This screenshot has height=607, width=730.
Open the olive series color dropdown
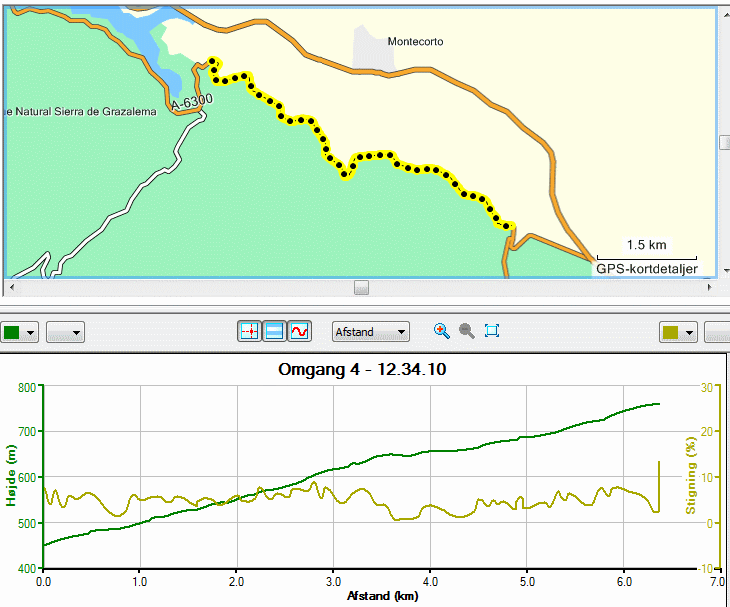click(689, 333)
